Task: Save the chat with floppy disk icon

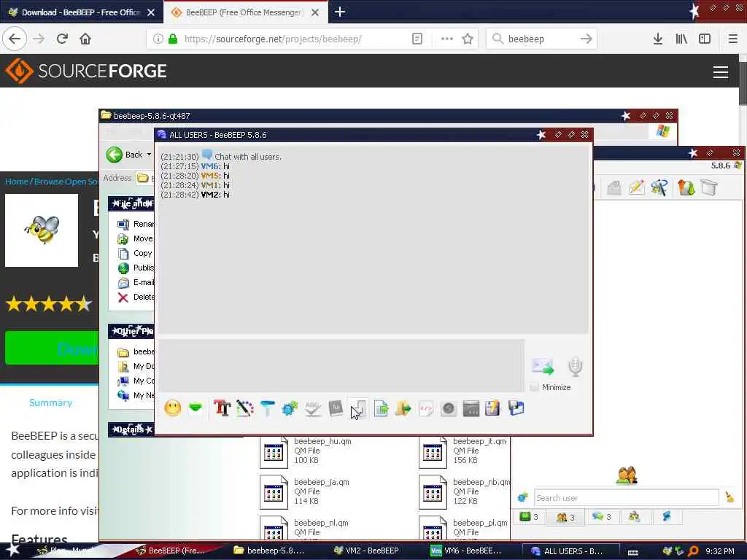Action: (x=516, y=408)
